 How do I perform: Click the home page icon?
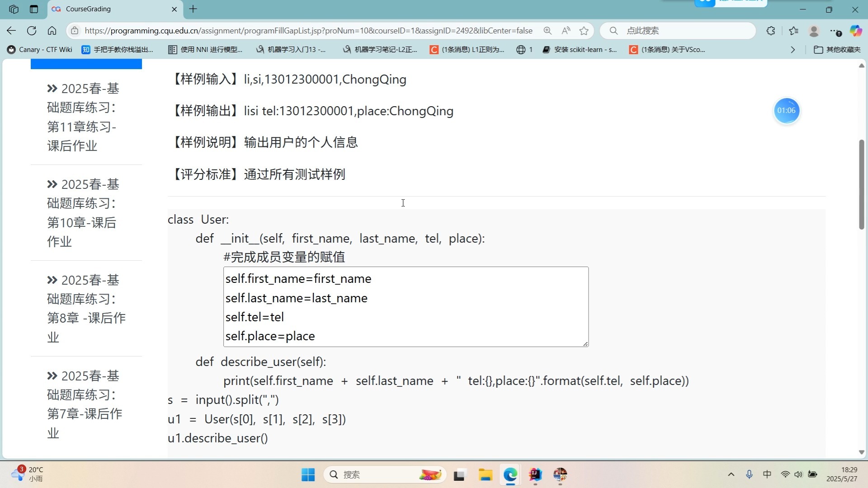click(x=52, y=31)
